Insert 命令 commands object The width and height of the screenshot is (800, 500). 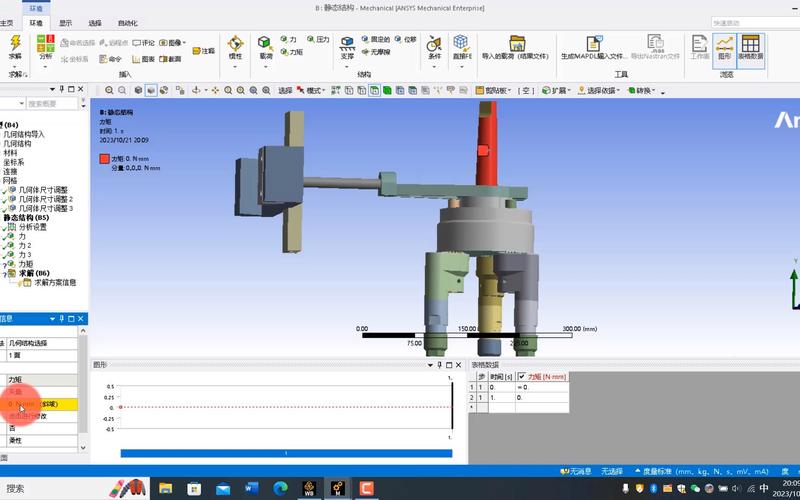tap(111, 59)
